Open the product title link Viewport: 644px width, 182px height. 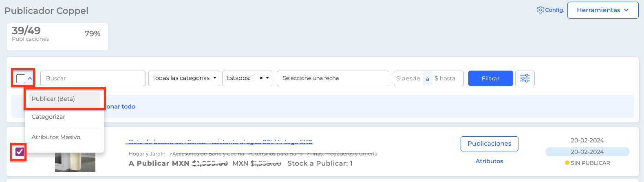(221, 142)
